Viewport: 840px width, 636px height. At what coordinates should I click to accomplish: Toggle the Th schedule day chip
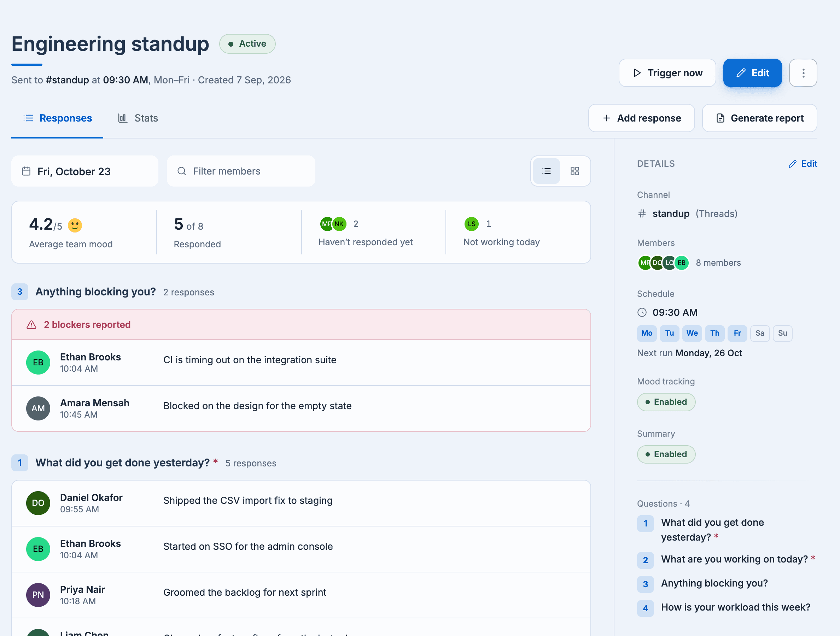[x=715, y=333]
